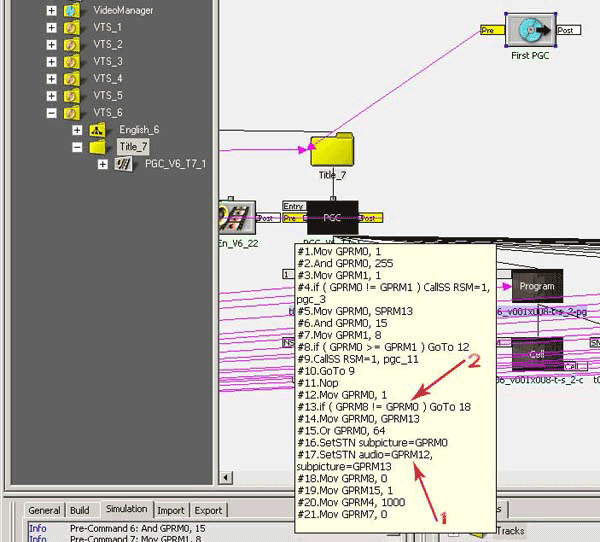Expand the VTS_1 node
Screen dimensions: 600x542
click(51, 28)
